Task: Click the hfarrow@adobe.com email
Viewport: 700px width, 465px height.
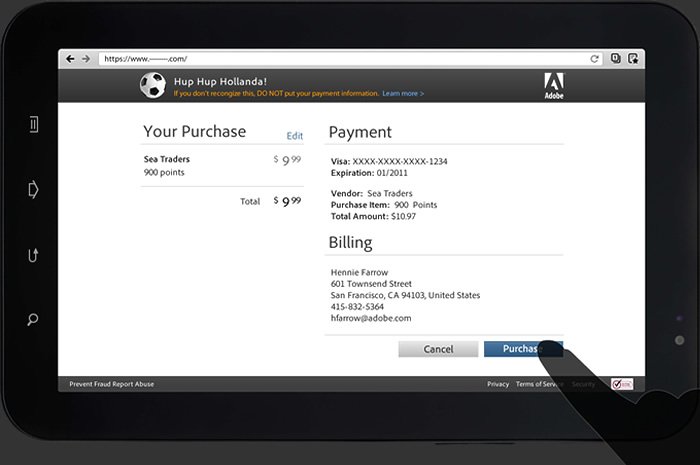Action: pyautogui.click(x=371, y=318)
